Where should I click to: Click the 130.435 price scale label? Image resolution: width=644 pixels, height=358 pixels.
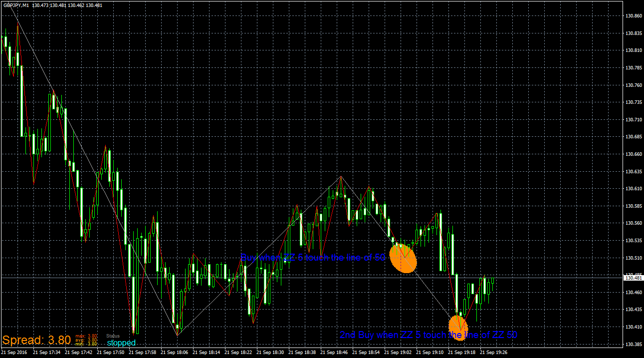[634, 310]
